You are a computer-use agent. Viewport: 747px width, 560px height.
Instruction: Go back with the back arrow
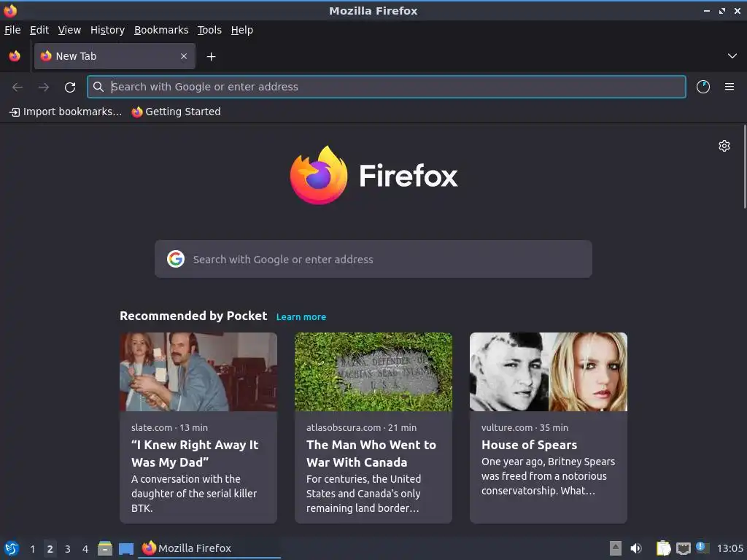18,87
